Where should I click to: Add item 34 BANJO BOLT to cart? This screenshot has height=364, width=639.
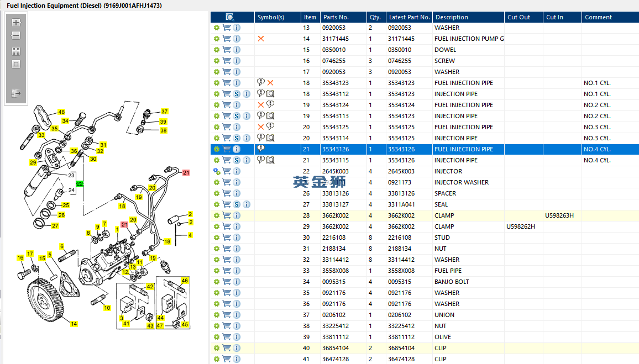(227, 282)
